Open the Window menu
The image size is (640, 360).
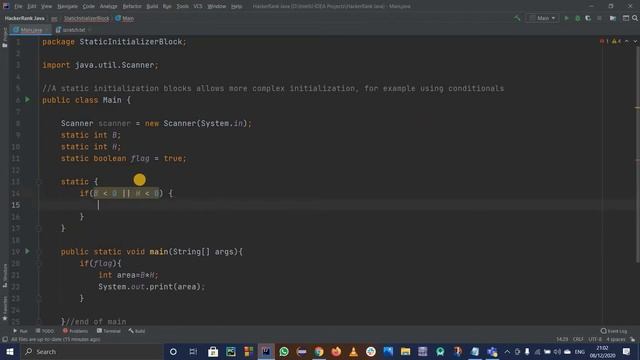[x=216, y=6]
